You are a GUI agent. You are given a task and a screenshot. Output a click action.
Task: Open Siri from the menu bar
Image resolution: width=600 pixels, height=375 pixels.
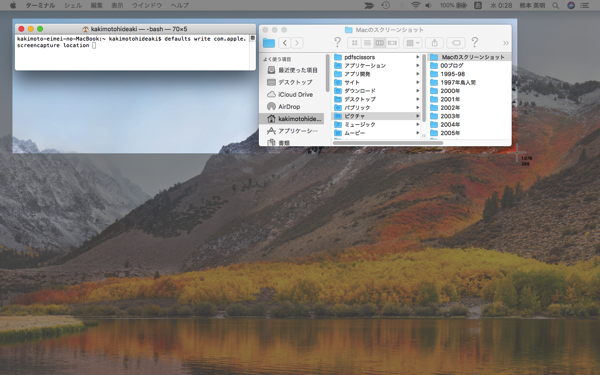tap(571, 5)
